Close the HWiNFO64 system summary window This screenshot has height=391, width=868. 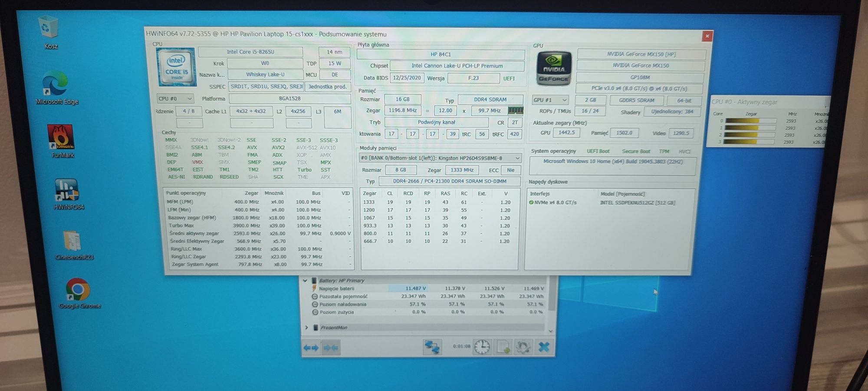coord(707,36)
